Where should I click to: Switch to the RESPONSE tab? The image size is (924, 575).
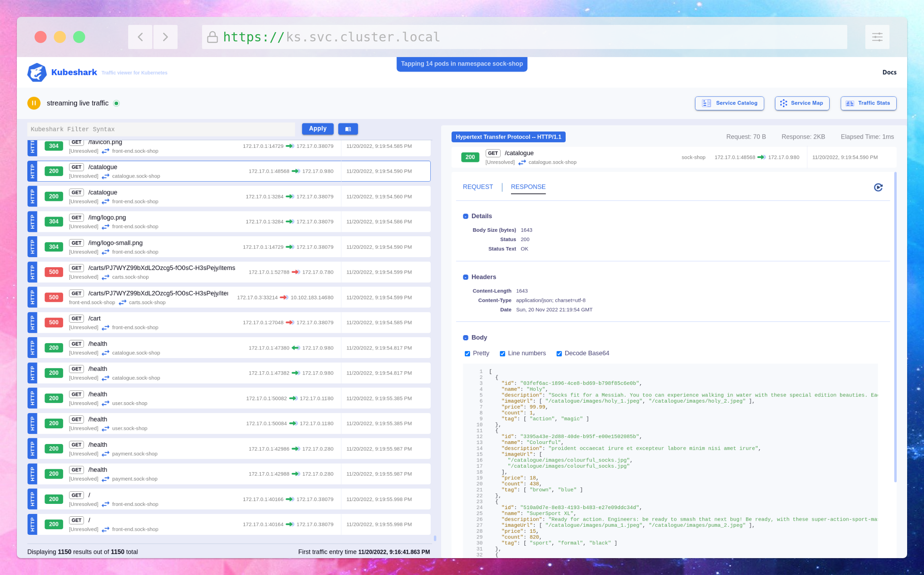[x=528, y=186]
